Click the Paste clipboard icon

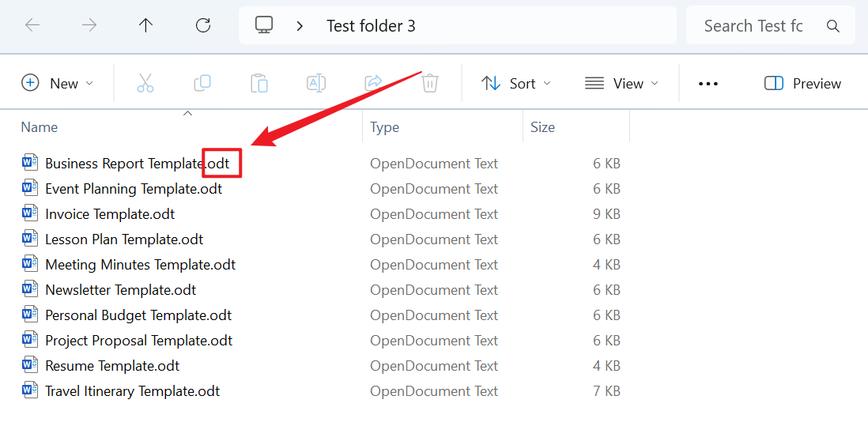[259, 83]
